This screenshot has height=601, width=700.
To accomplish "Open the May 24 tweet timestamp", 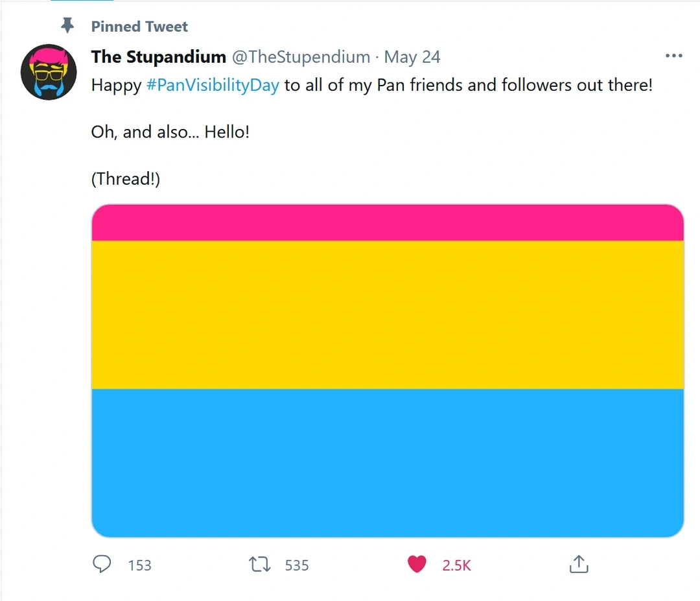I will tap(412, 57).
